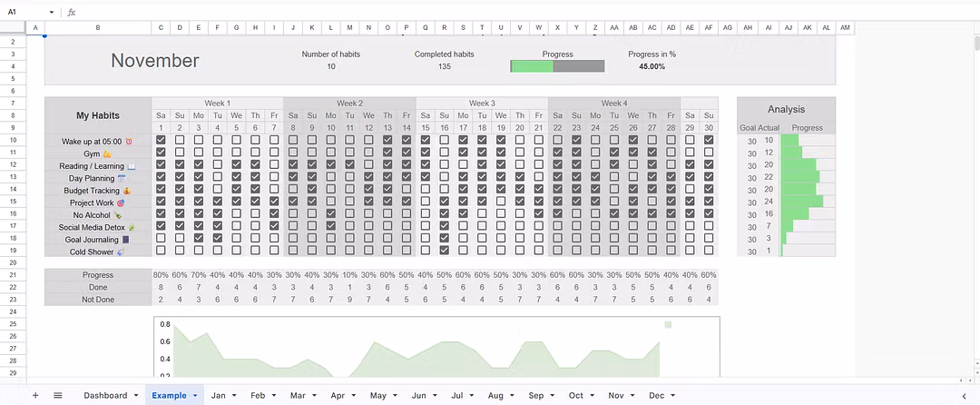980x405 pixels.
Task: Toggle Gym checkbox for day 2
Action: [x=180, y=153]
